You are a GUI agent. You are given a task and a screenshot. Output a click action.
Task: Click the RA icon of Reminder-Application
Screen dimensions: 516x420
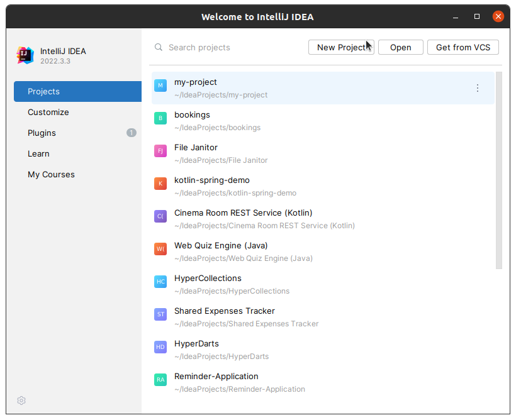point(160,380)
